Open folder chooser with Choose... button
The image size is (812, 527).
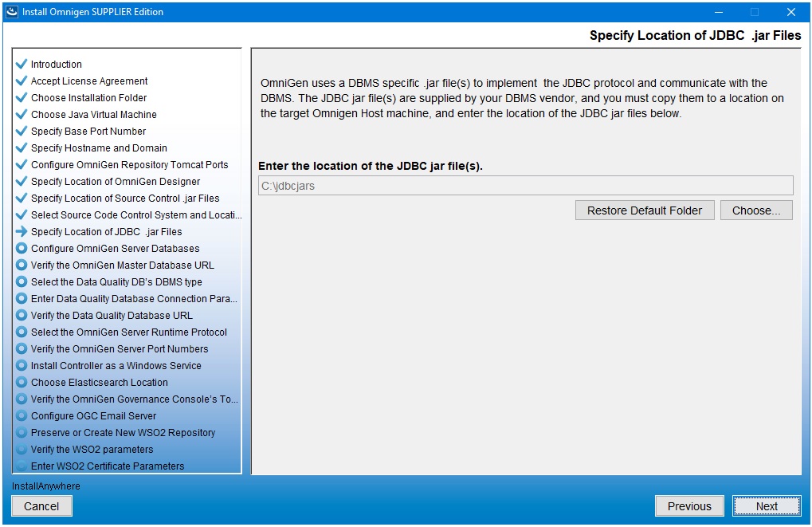(x=756, y=210)
